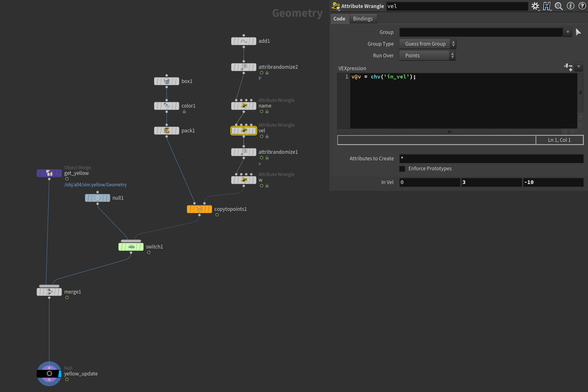Switch to the Bindings tab
Screen dimensions: 588x392
(363, 19)
